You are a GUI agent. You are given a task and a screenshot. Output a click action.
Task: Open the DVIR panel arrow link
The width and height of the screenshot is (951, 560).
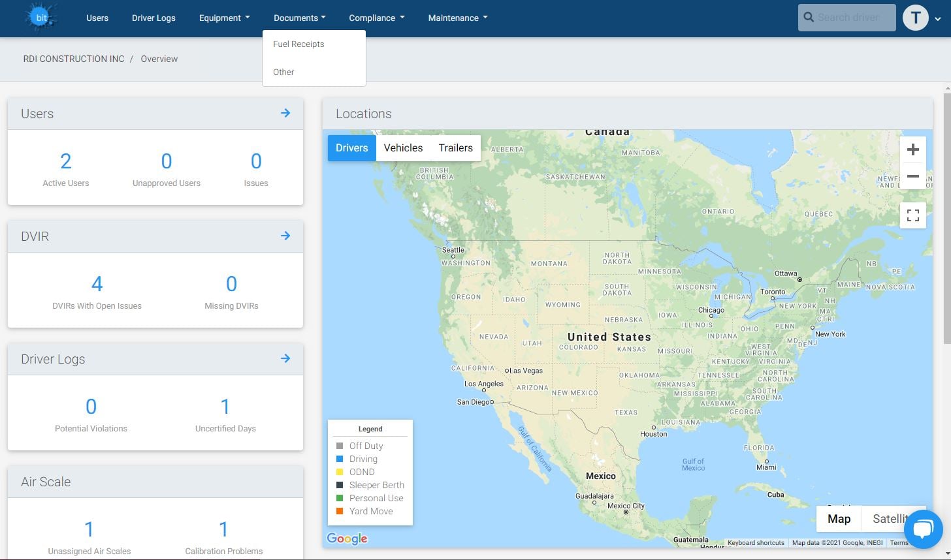pyautogui.click(x=285, y=236)
